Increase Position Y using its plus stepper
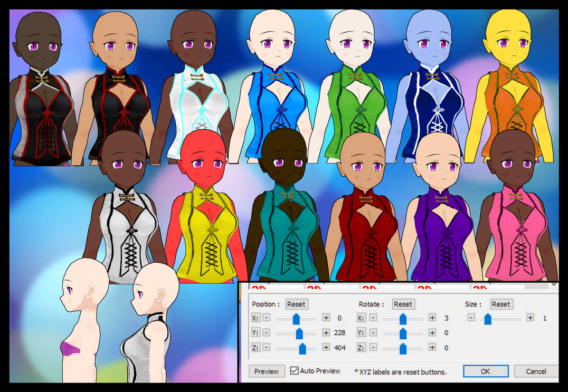This screenshot has width=568, height=392. click(326, 333)
